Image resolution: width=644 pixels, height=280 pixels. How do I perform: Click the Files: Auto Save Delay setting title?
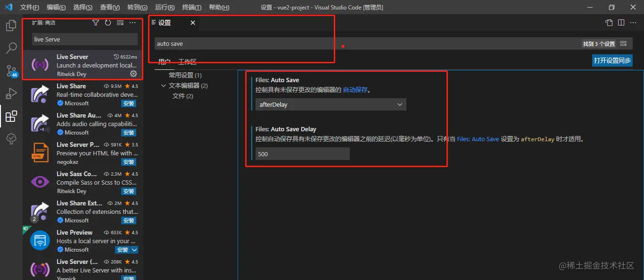[x=286, y=129]
